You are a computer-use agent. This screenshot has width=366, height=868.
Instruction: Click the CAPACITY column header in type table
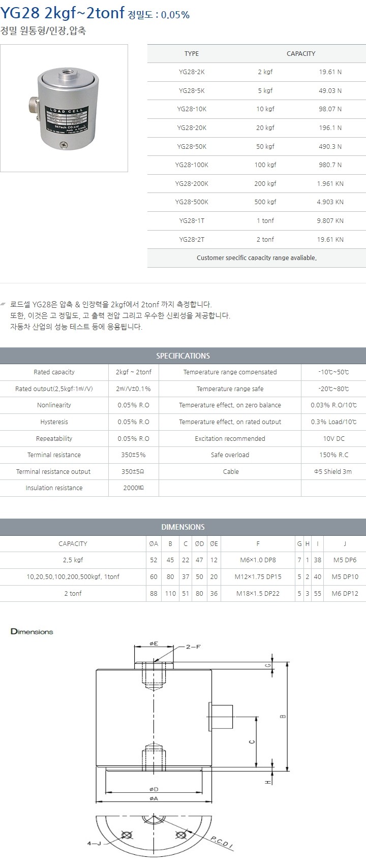[x=301, y=54]
